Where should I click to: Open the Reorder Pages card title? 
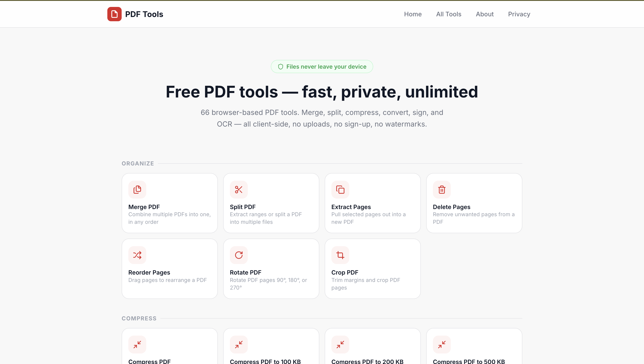[x=149, y=273]
